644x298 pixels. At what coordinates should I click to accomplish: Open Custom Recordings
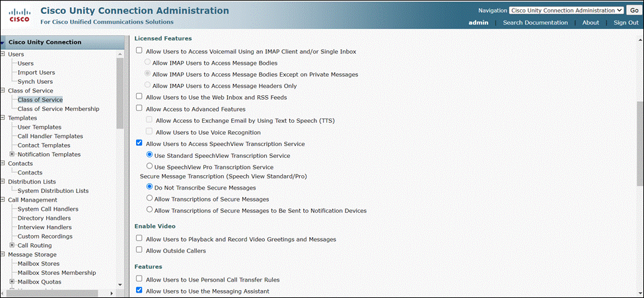click(45, 237)
